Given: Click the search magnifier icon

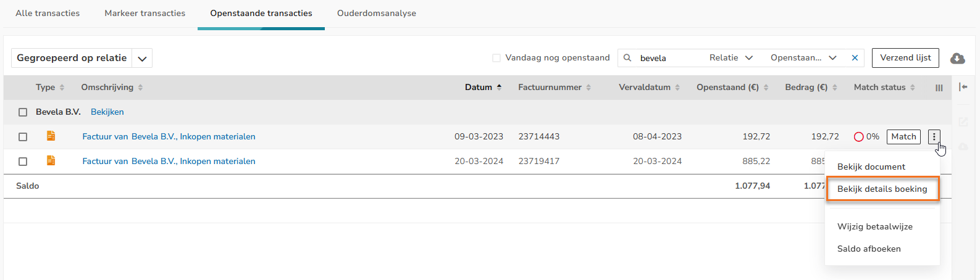Looking at the screenshot, I should pyautogui.click(x=627, y=57).
